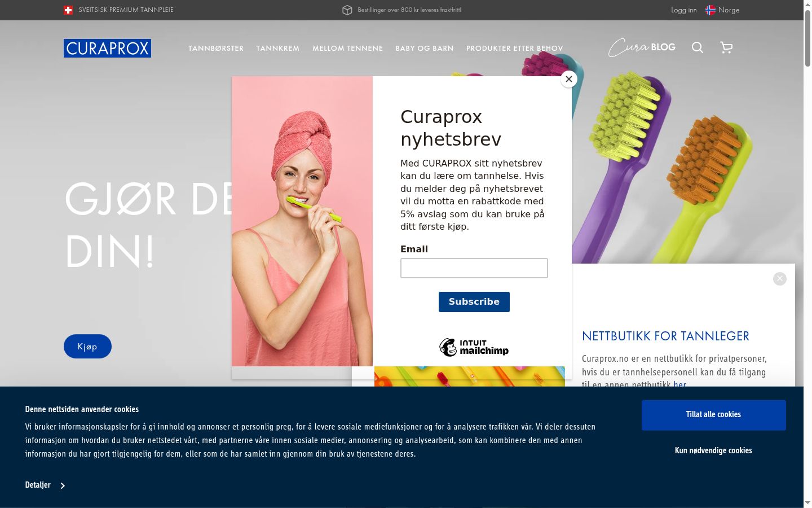Click 'Sveitsisk premium tannpleie' text
Image resolution: width=812 pixels, height=508 pixels.
126,10
